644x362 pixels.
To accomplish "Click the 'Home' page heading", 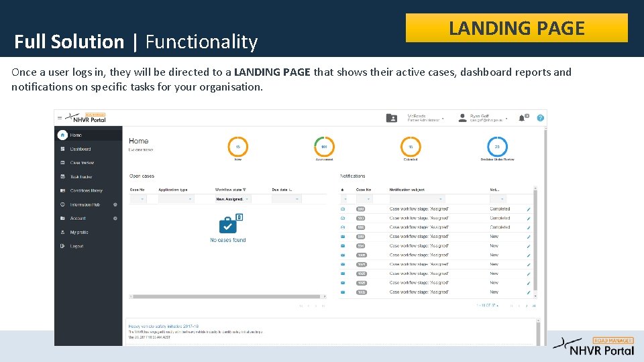I will [138, 141].
